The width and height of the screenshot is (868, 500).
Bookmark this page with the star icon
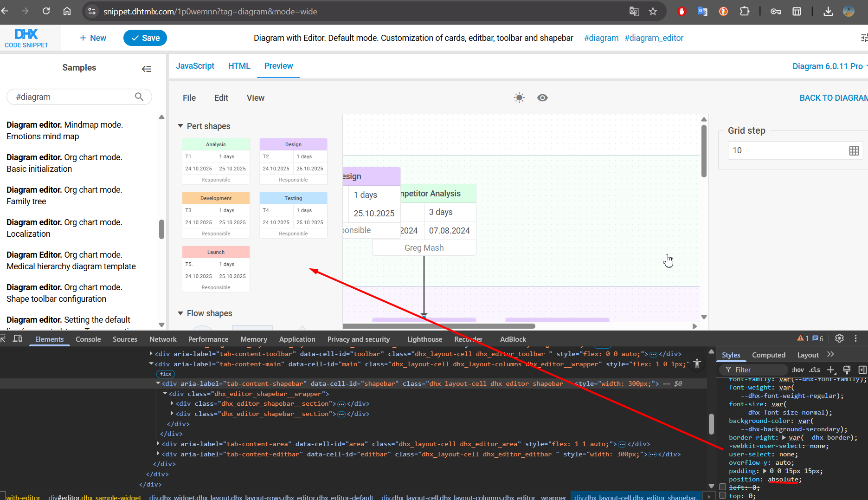[653, 12]
